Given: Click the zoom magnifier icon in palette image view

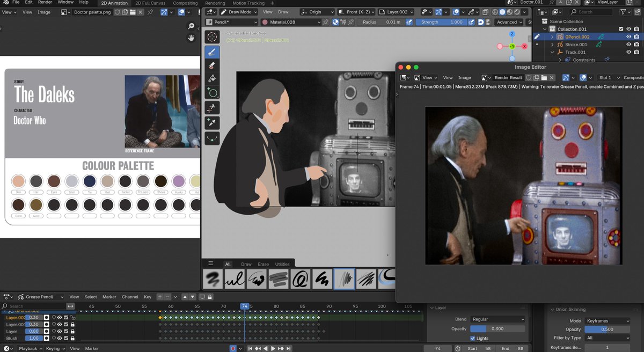Looking at the screenshot, I should (x=191, y=26).
